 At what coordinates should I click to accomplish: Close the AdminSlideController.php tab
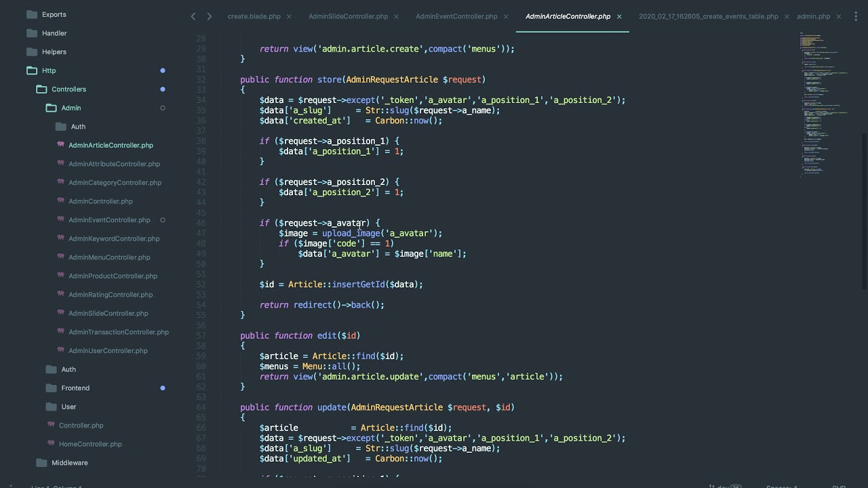(x=396, y=16)
